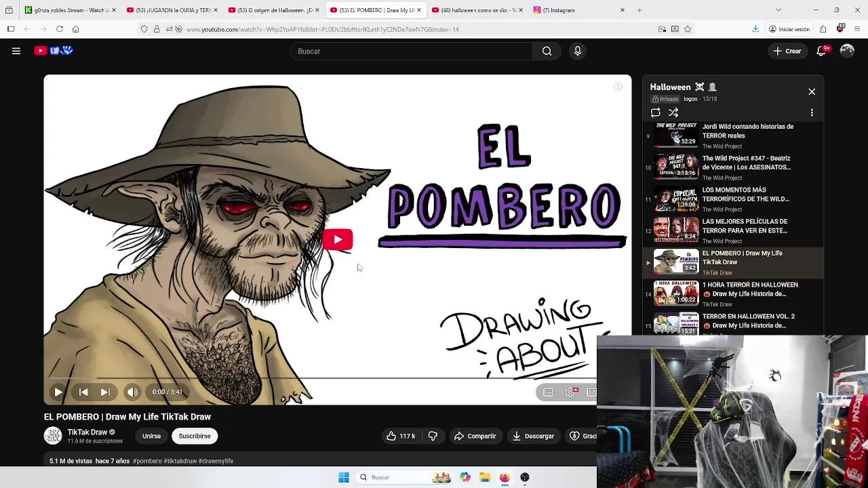868x488 pixels.
Task: Switch to JUGARON la OUIJA tab
Action: click(172, 10)
